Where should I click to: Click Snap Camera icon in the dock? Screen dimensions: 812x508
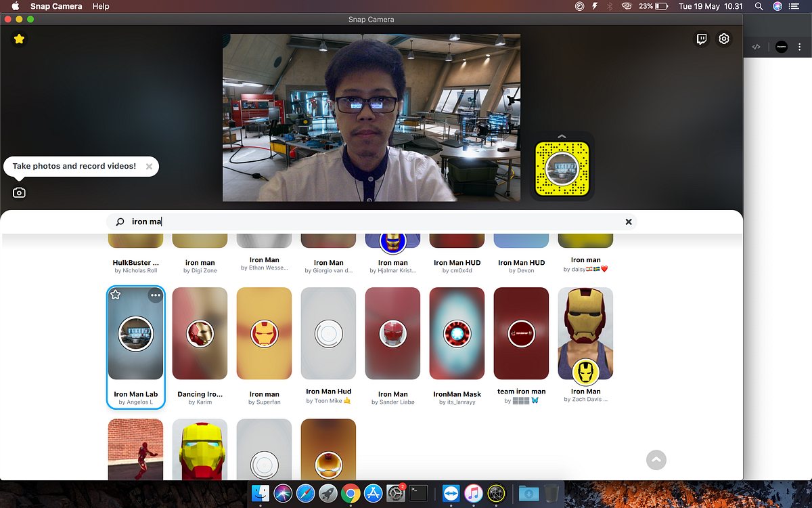coord(497,493)
